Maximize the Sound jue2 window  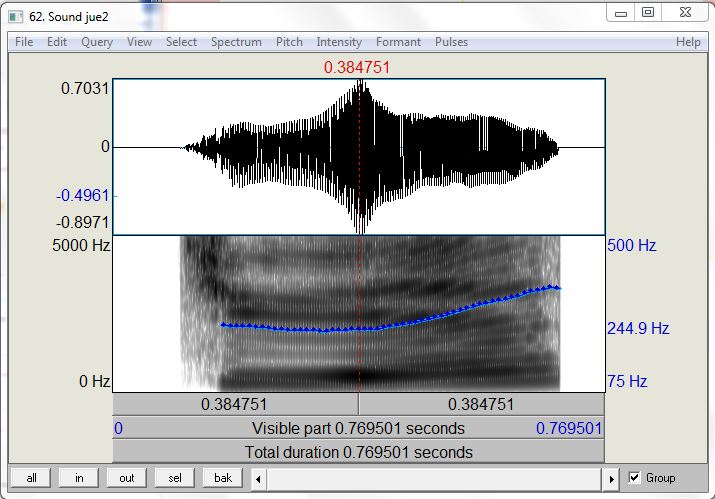pyautogui.click(x=648, y=13)
